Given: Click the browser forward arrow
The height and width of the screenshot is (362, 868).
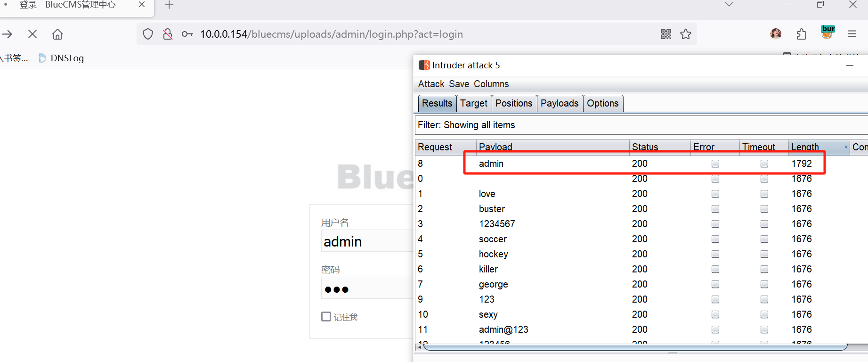Looking at the screenshot, I should click(7, 34).
